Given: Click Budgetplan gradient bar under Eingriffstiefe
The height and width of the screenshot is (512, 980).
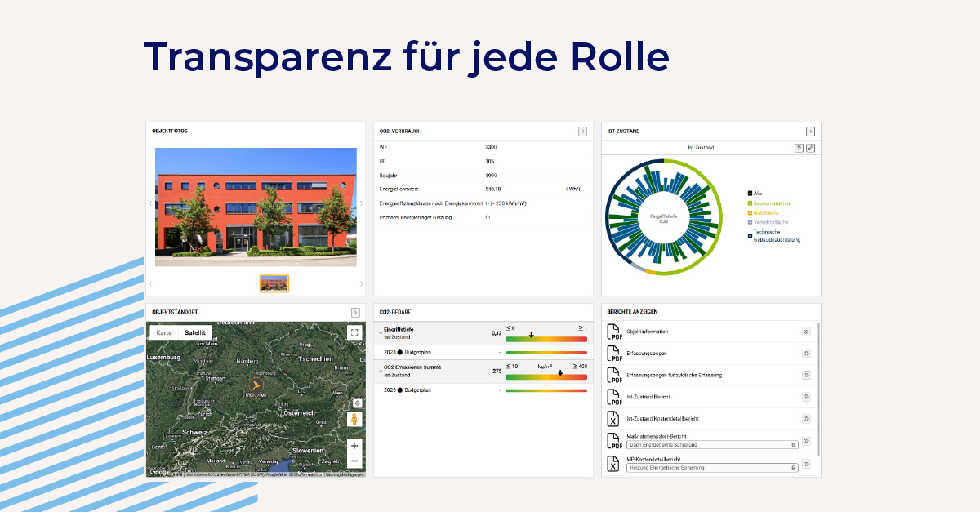Looking at the screenshot, I should [x=546, y=352].
